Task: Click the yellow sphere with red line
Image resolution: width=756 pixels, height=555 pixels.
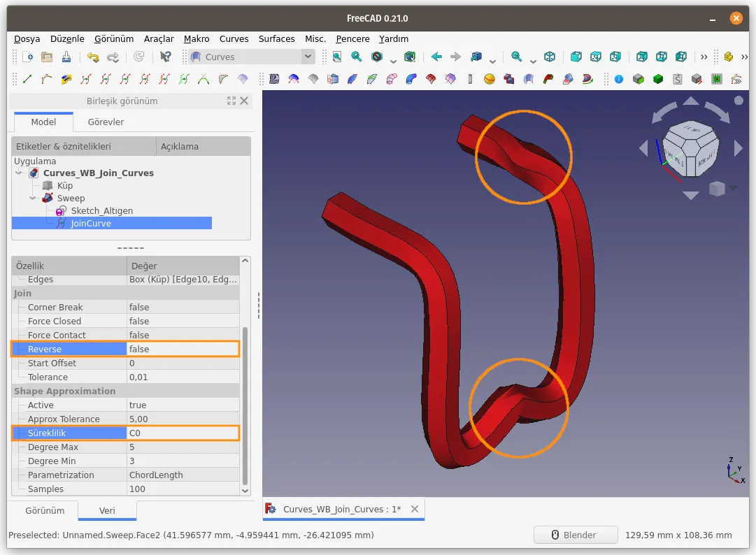Action: tap(490, 79)
